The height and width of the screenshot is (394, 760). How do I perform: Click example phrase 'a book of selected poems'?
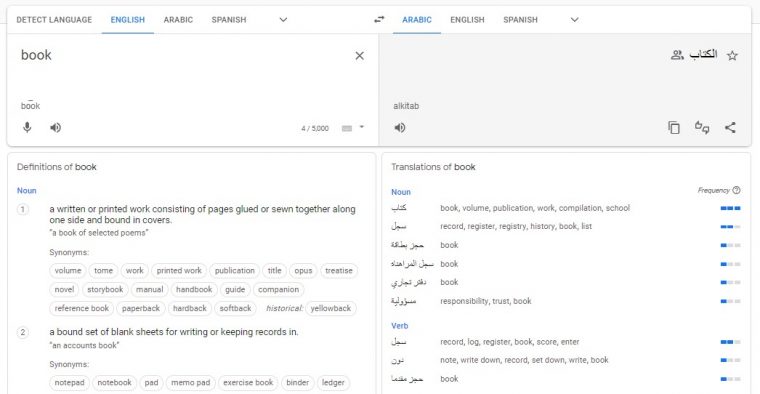point(99,233)
